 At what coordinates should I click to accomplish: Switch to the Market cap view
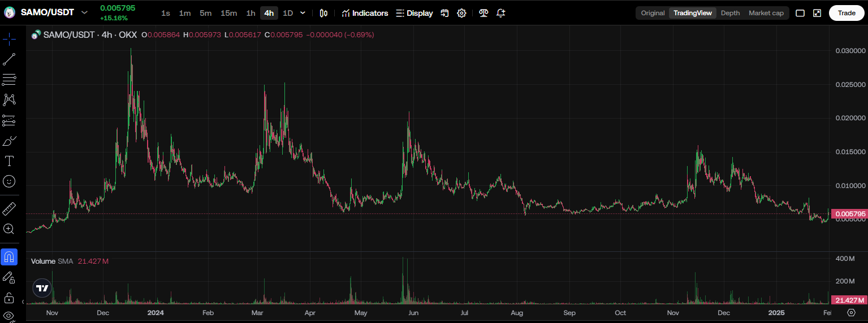pos(766,13)
